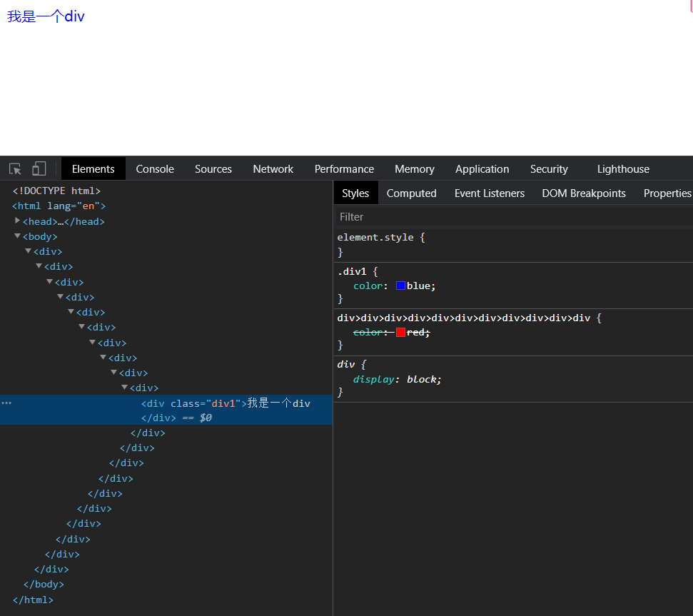Go to the Network tab

(x=273, y=169)
